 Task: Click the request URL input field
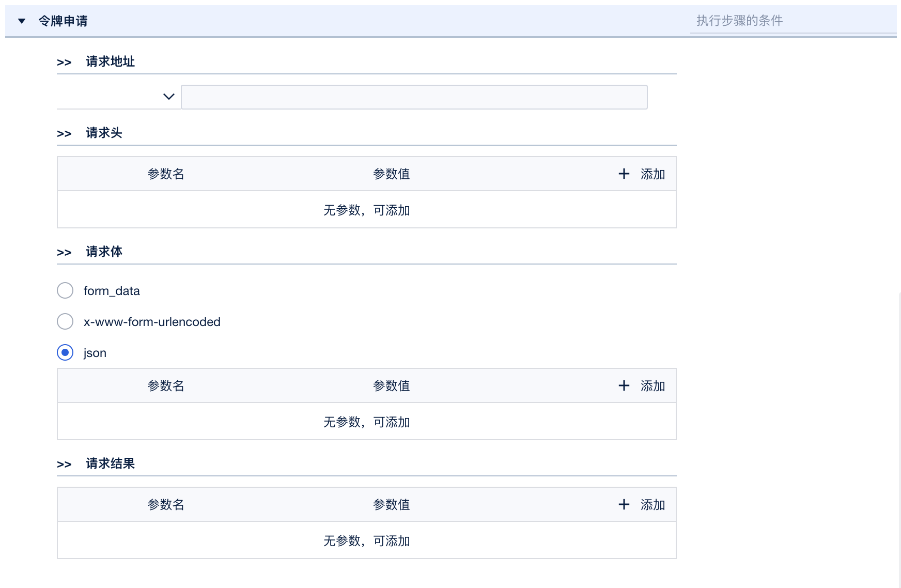tap(414, 97)
